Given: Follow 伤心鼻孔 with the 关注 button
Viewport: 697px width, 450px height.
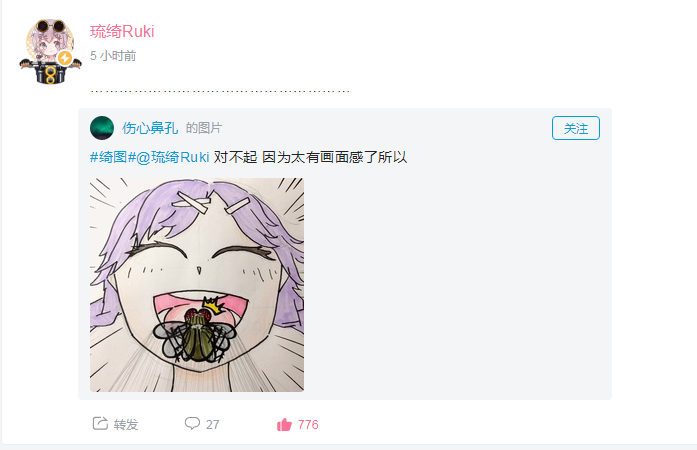Looking at the screenshot, I should (576, 128).
